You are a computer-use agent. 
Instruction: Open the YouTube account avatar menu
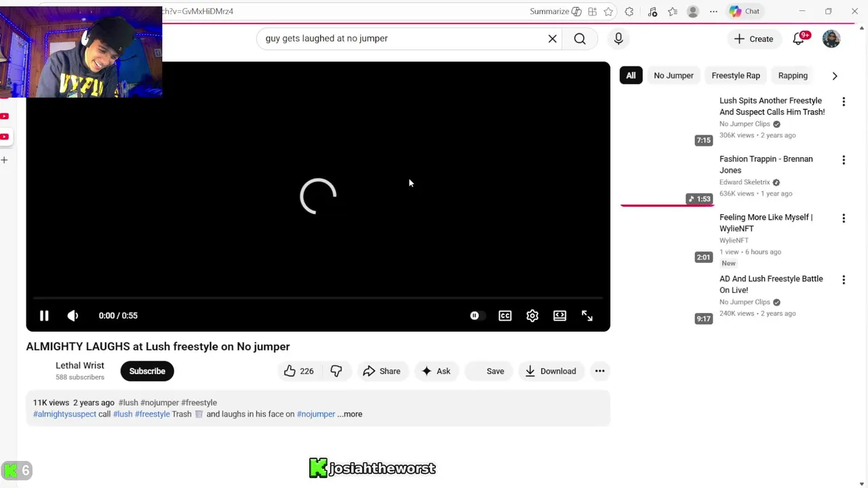click(831, 39)
